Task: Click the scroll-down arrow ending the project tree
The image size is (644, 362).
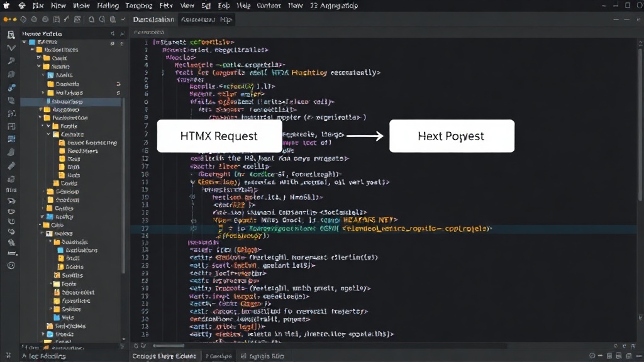Action: point(124,339)
